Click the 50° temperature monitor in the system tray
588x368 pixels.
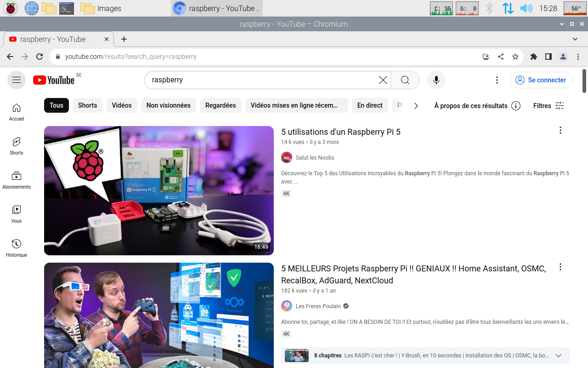coord(575,8)
